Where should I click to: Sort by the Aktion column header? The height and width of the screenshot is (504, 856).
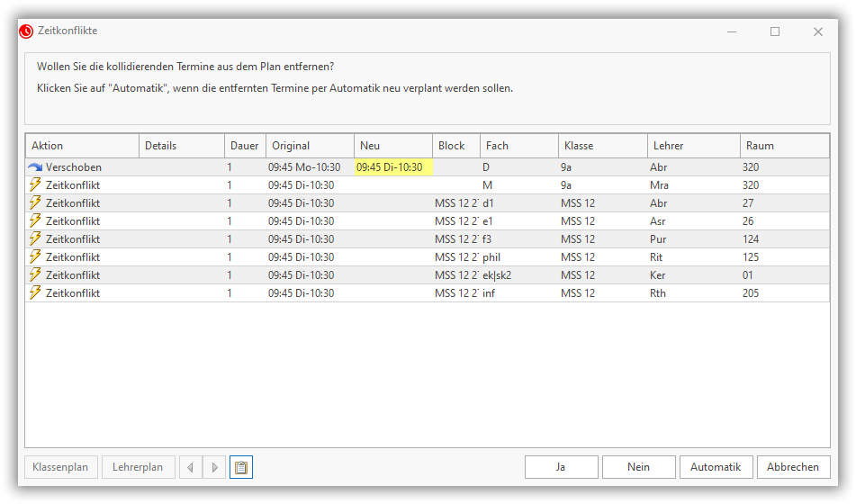[x=81, y=146]
